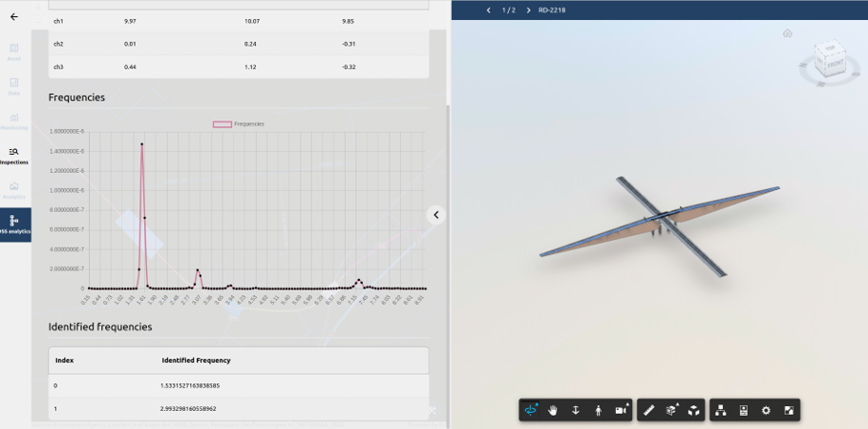The height and width of the screenshot is (429, 868).
Task: Click the back arrow button
Action: (x=14, y=17)
